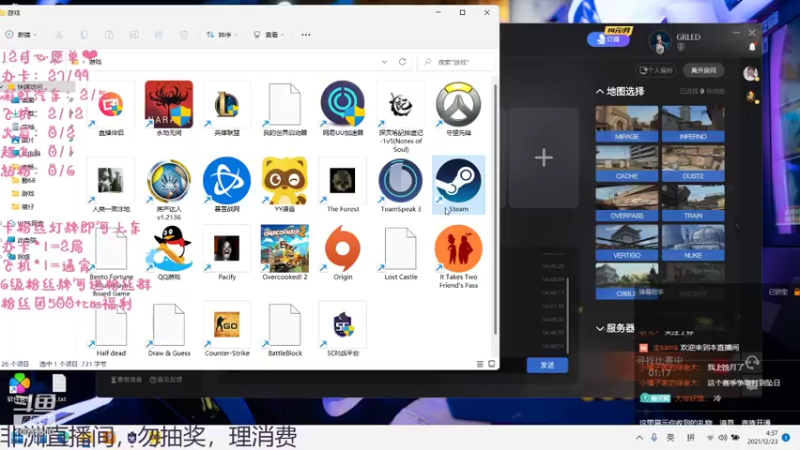
Task: Open the See more (…) toolbar menu
Action: [306, 35]
